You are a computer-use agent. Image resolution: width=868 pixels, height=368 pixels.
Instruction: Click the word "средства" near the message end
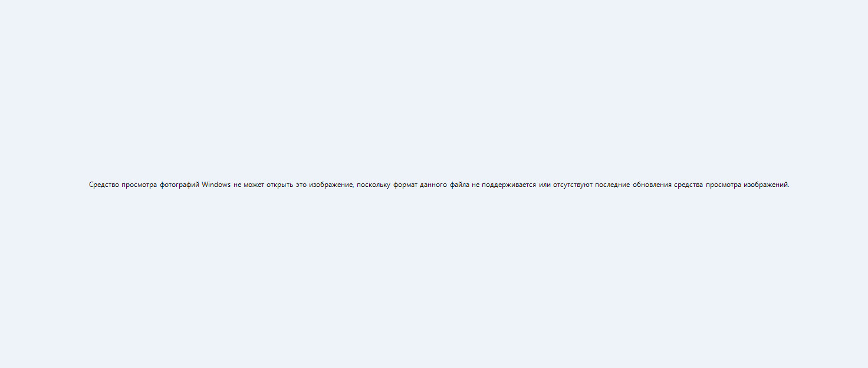[x=689, y=185]
